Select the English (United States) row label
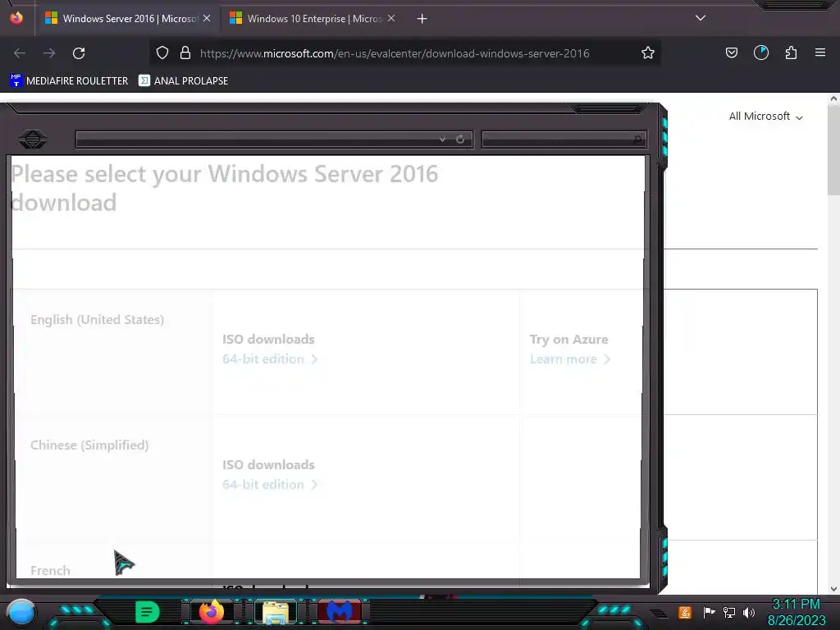840x630 pixels. coord(97,320)
